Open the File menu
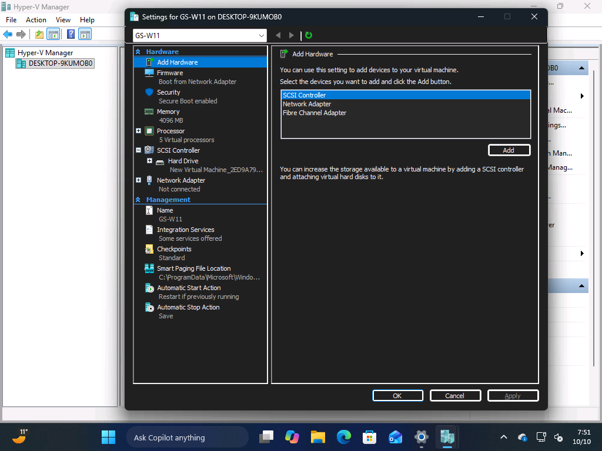The image size is (602, 451). pos(11,20)
